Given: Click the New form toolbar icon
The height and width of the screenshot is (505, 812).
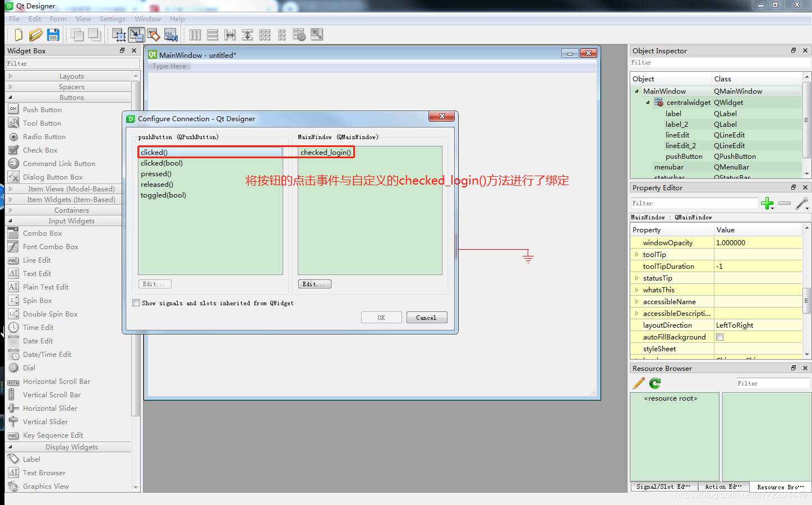Looking at the screenshot, I should click(x=19, y=35).
